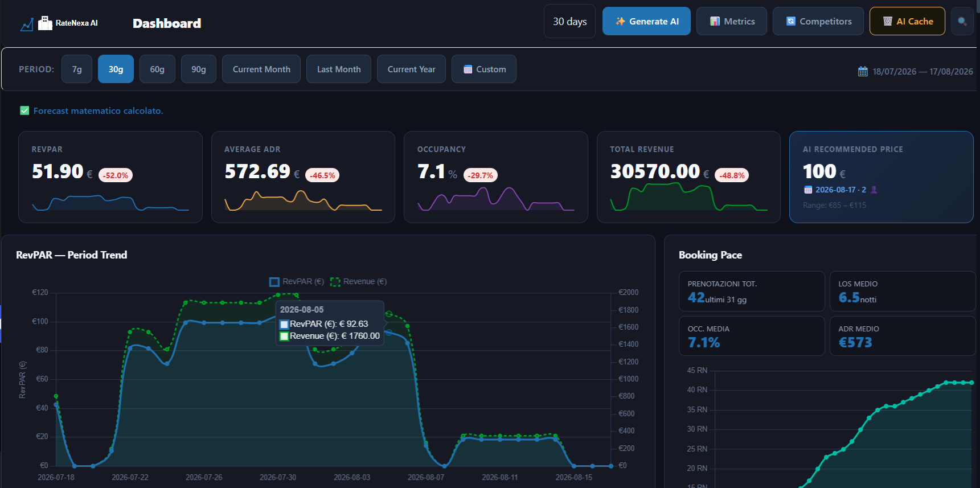Click the Total Revenue green sparkline
Screen dimensions: 980x488
tap(688, 198)
